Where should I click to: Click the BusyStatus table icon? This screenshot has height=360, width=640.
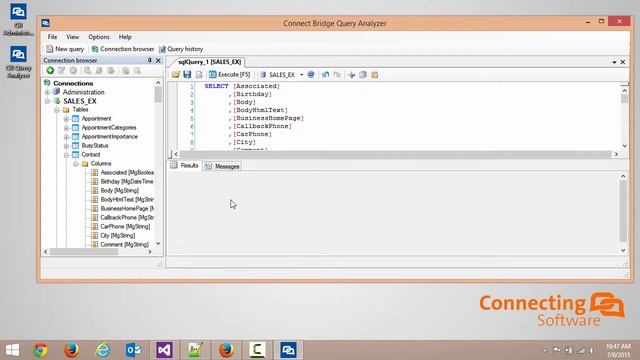(76, 146)
